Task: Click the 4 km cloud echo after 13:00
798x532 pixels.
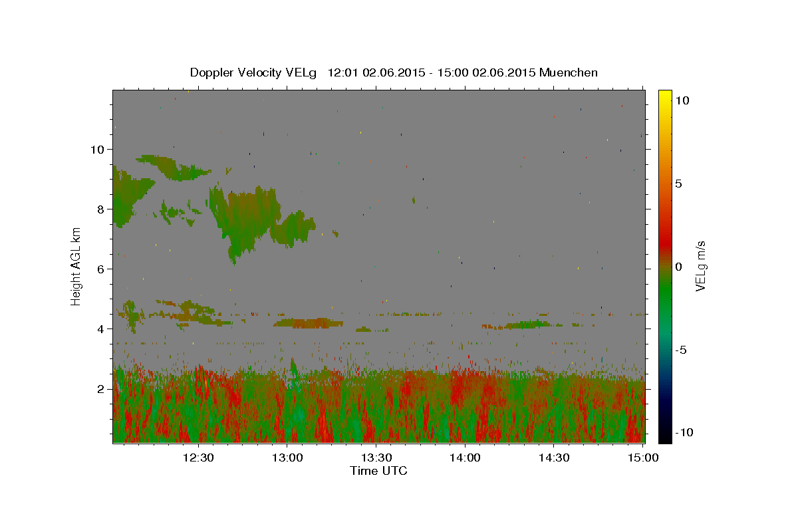Action: pyautogui.click(x=308, y=323)
